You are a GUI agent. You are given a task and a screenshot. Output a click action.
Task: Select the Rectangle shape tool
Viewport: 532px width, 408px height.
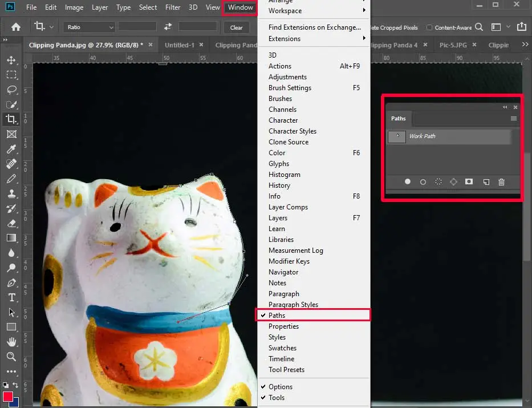[11, 327]
